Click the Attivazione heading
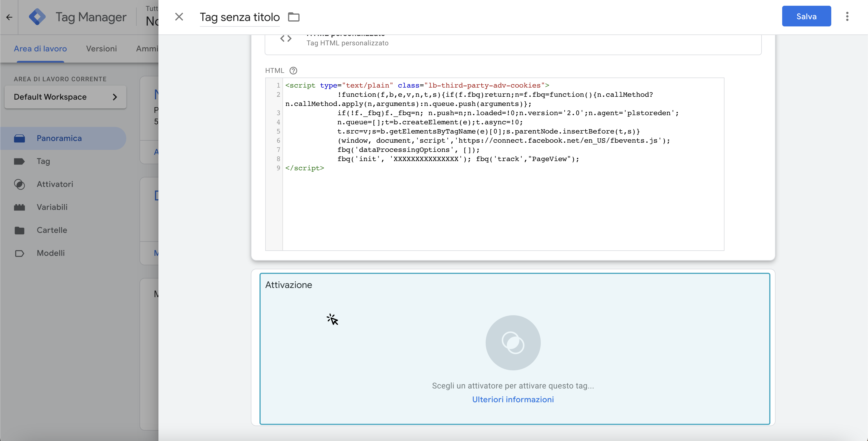The height and width of the screenshot is (441, 868). [x=288, y=285]
